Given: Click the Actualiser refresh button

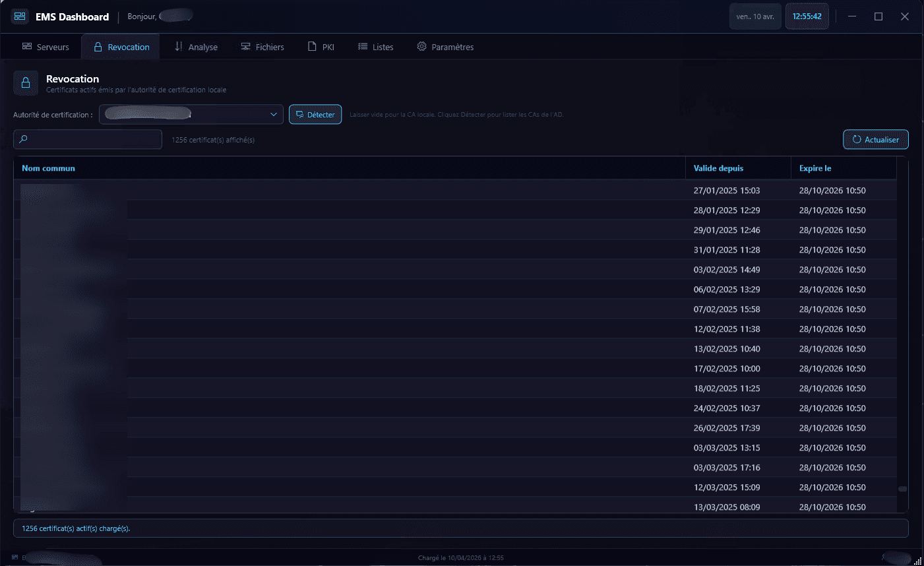Looking at the screenshot, I should [875, 140].
